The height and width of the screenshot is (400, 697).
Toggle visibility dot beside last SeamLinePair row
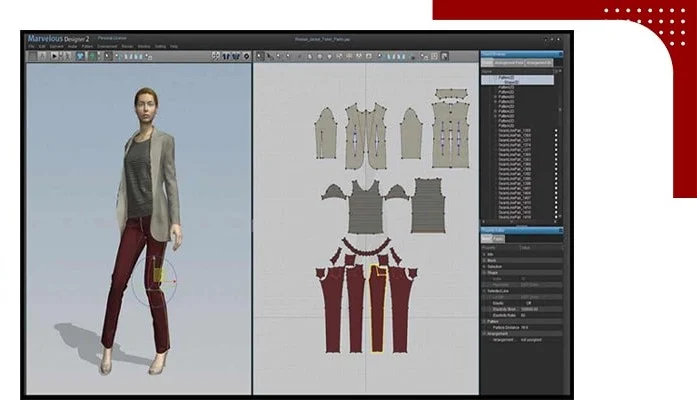556,217
